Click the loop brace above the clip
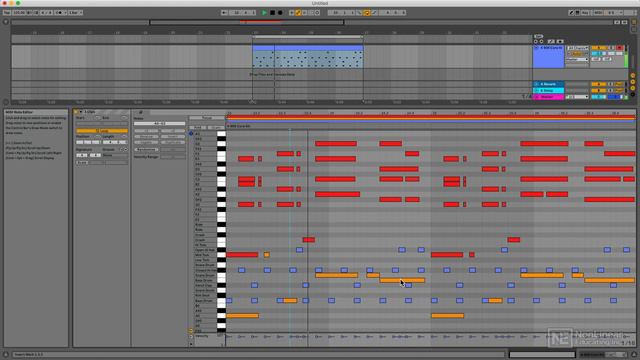Image resolution: width=640 pixels, height=360 pixels. click(308, 37)
